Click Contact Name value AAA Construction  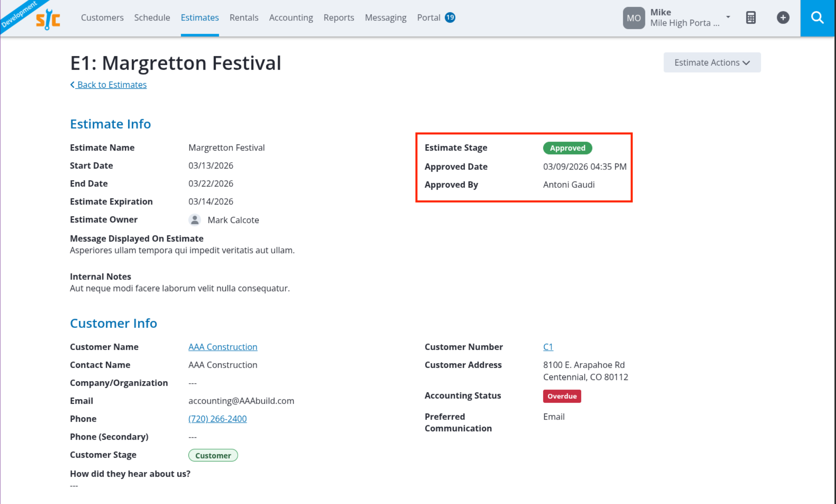[223, 365]
